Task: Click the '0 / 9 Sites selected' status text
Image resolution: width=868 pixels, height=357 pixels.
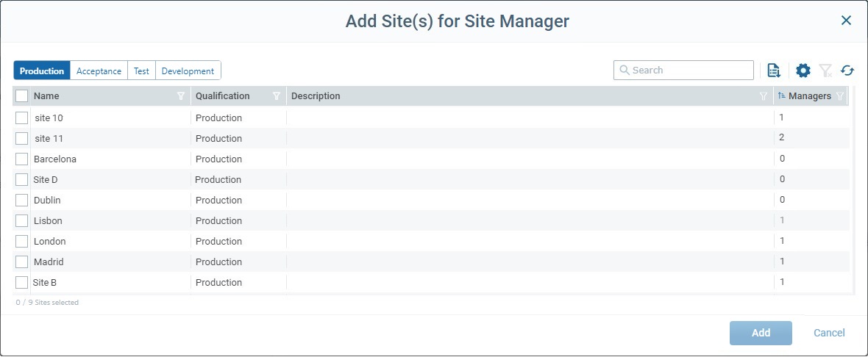Action: 47,303
